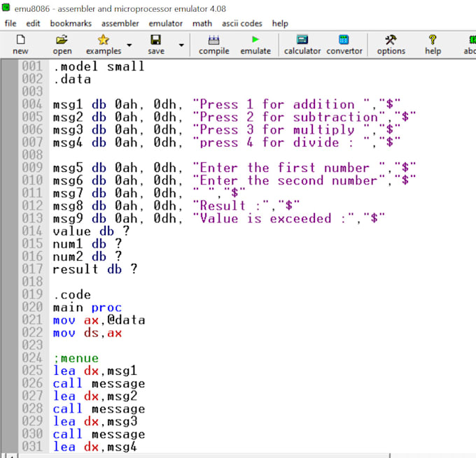The image size is (476, 458).
Task: Click the 'mov ds,ax' instruction
Action: tap(87, 333)
